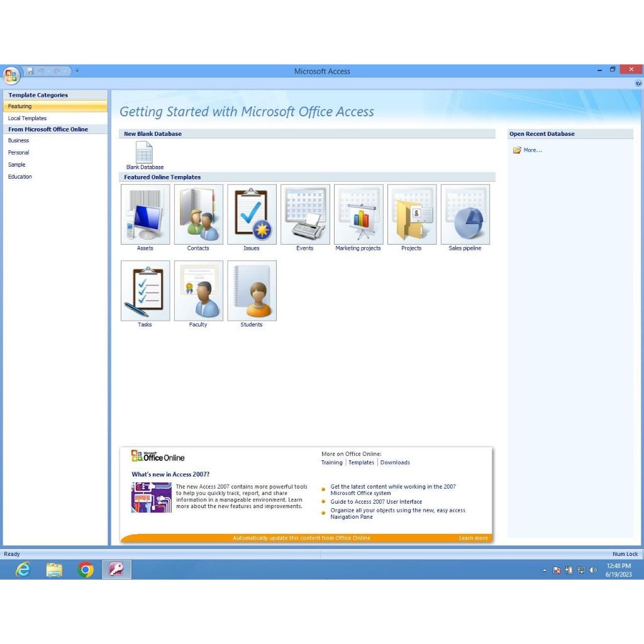Expand the Customize Quick Access Toolbar arrow
Image resolution: width=644 pixels, height=644 pixels.
pos(77,71)
